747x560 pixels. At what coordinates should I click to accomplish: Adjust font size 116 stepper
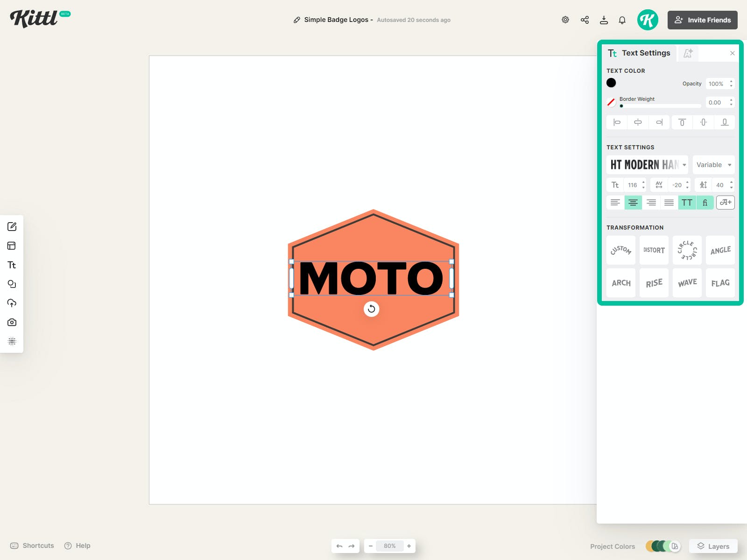tap(643, 185)
